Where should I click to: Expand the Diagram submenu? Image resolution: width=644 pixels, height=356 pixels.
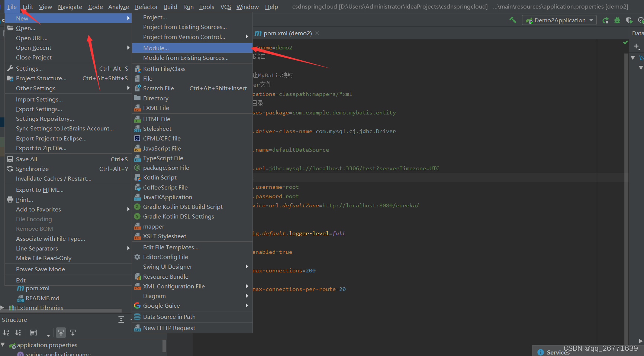192,296
